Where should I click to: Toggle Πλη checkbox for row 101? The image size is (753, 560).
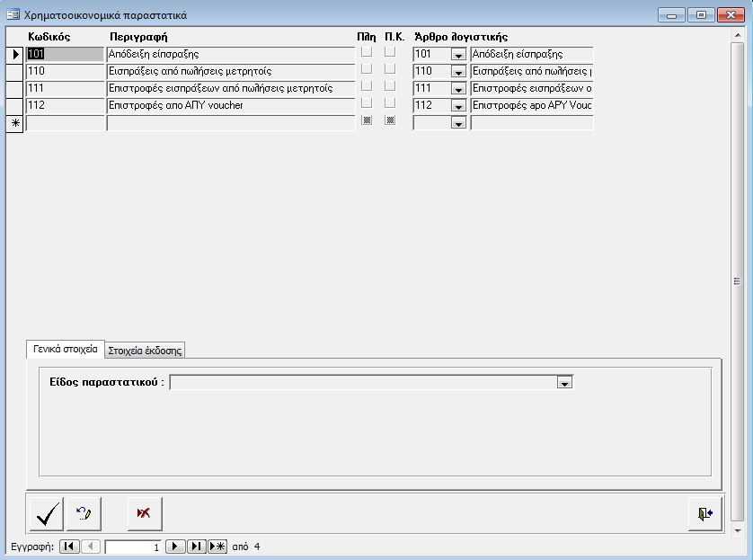click(367, 53)
